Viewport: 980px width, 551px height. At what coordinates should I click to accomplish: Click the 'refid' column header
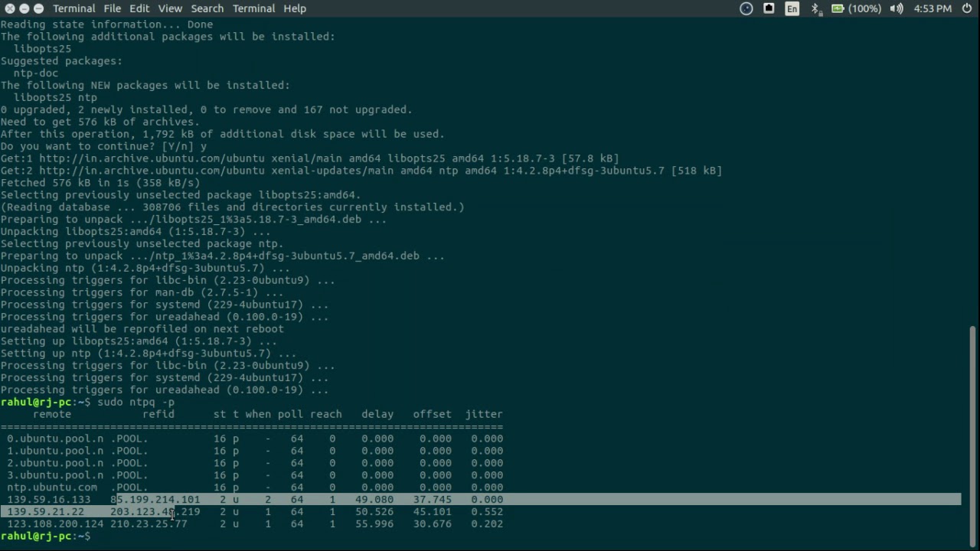coord(158,414)
